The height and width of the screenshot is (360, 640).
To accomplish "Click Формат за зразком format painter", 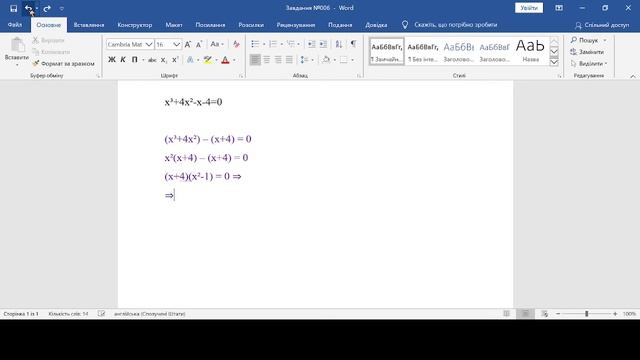I will click(64, 64).
